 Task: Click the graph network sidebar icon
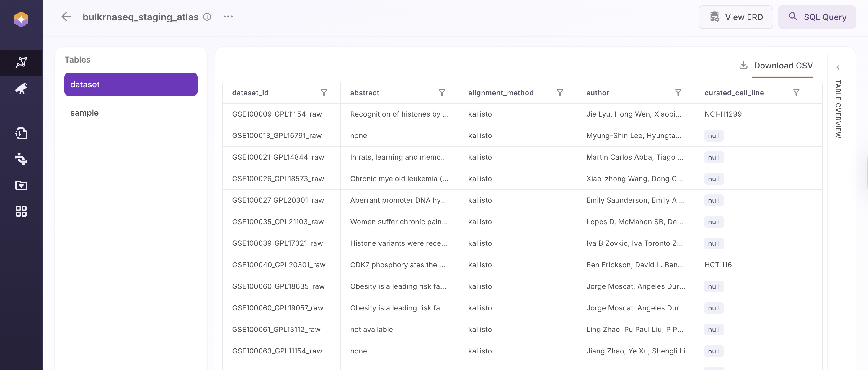[21, 63]
